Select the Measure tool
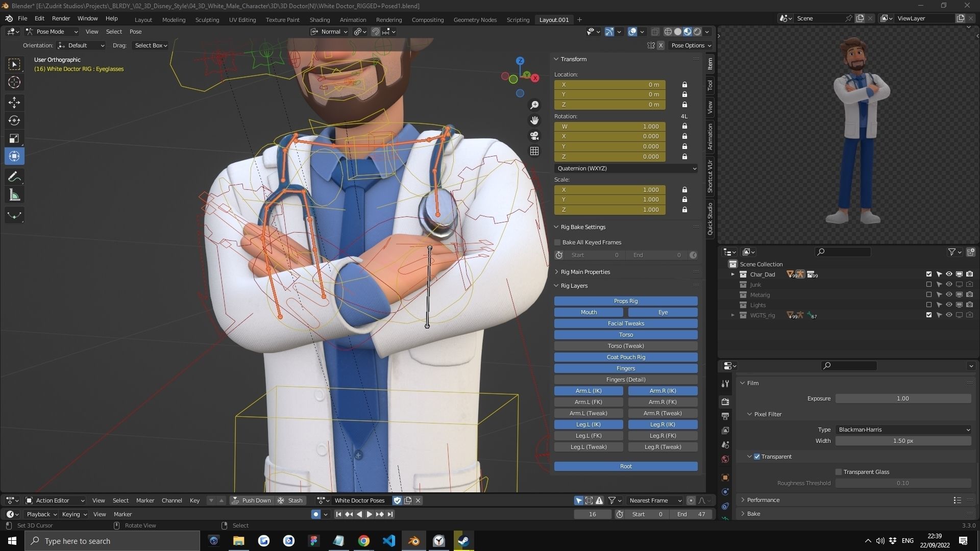This screenshot has width=980, height=551. click(14, 195)
